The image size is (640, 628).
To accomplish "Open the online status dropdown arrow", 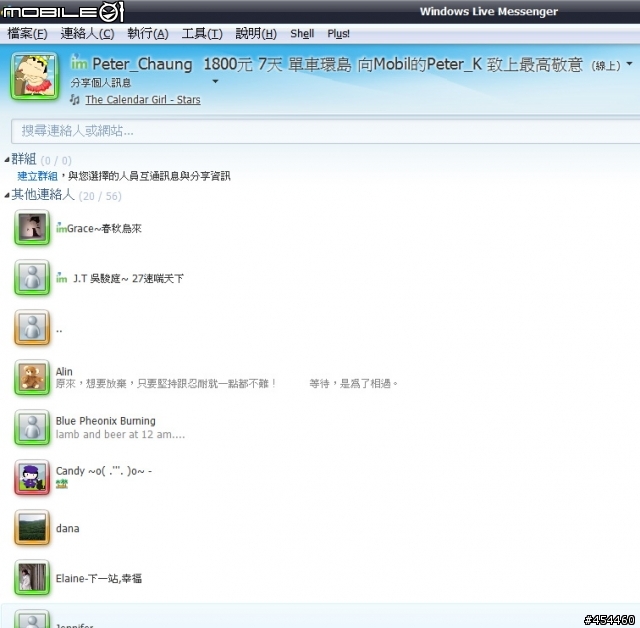I will 629,64.
